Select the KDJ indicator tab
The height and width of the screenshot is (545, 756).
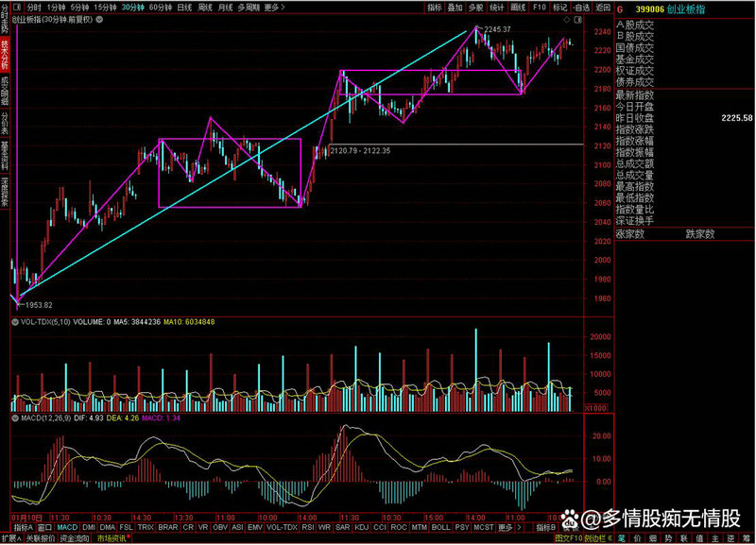[359, 528]
